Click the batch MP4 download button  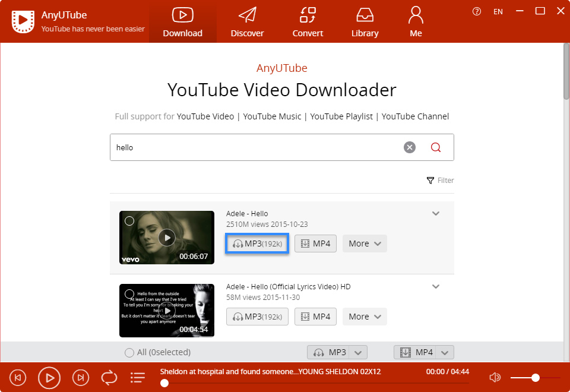tap(415, 352)
